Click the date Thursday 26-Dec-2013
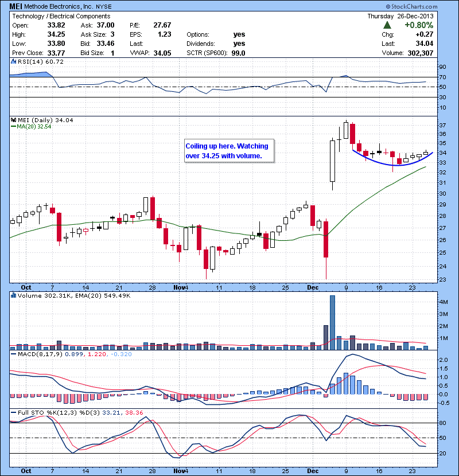459x476 pixels. (400, 16)
